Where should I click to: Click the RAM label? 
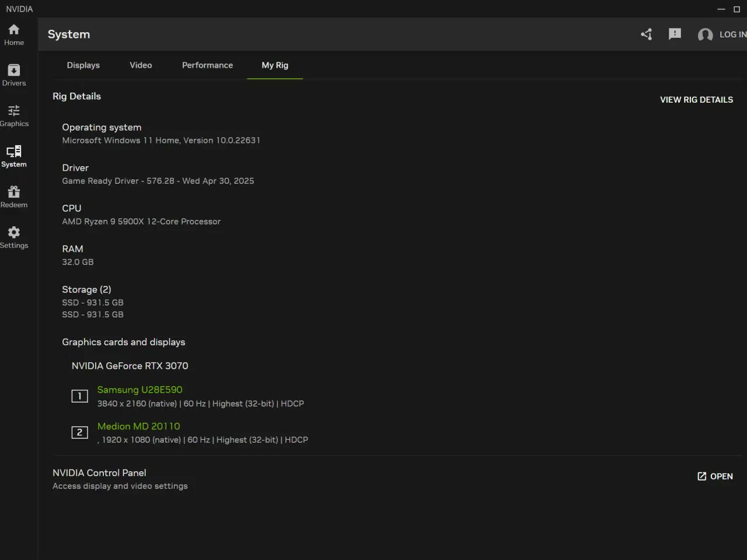click(x=72, y=249)
